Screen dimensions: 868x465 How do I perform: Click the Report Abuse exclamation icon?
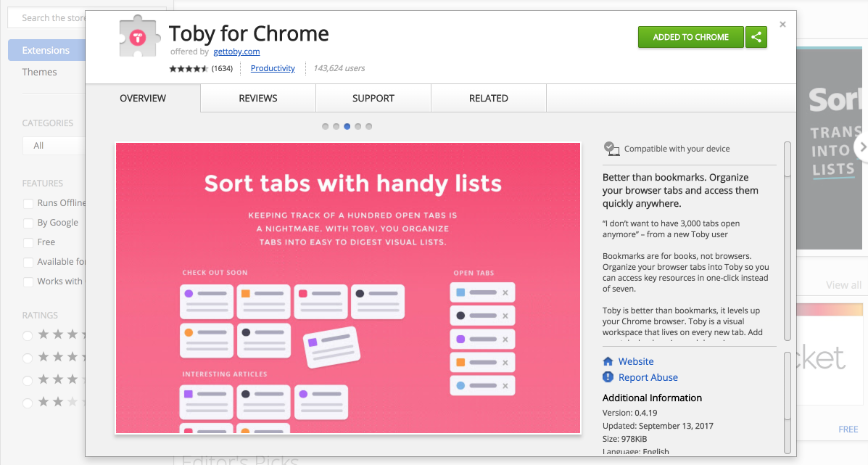tap(608, 377)
